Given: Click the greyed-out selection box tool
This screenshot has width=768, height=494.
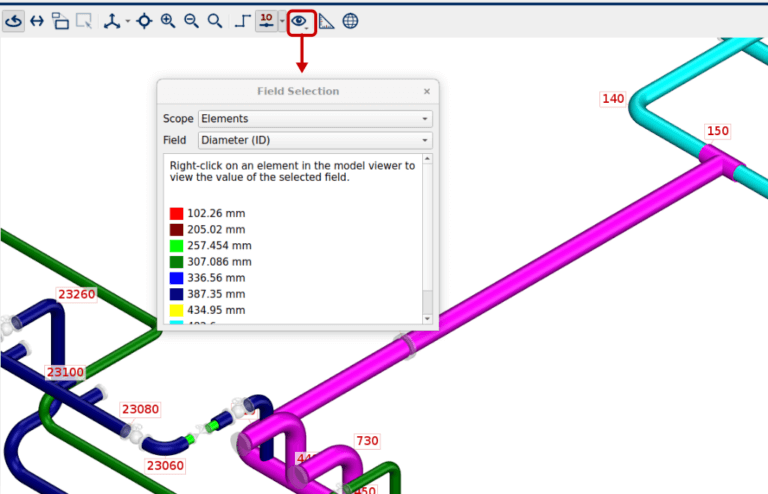Looking at the screenshot, I should point(84,21).
